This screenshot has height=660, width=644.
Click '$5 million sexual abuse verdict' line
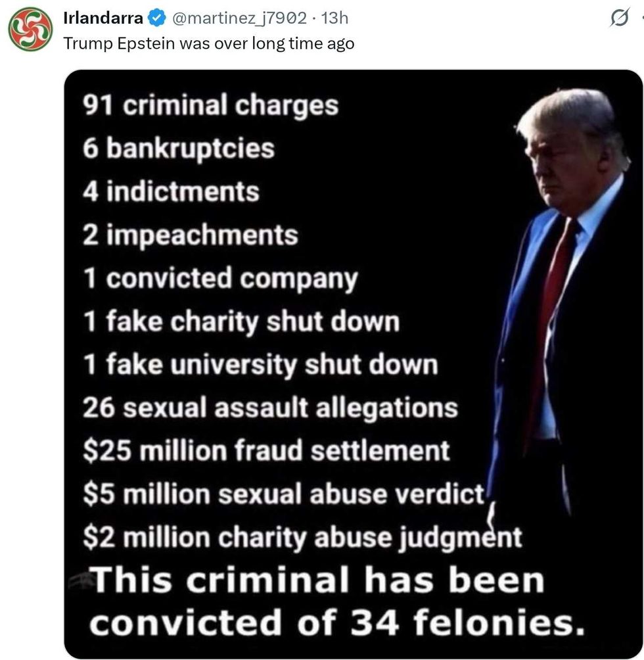click(x=284, y=494)
